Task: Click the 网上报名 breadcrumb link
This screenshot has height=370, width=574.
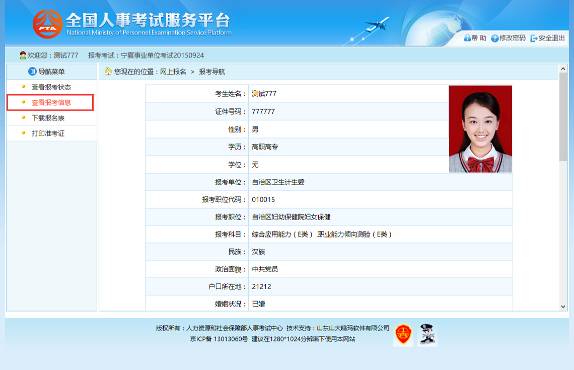Action: coord(173,72)
